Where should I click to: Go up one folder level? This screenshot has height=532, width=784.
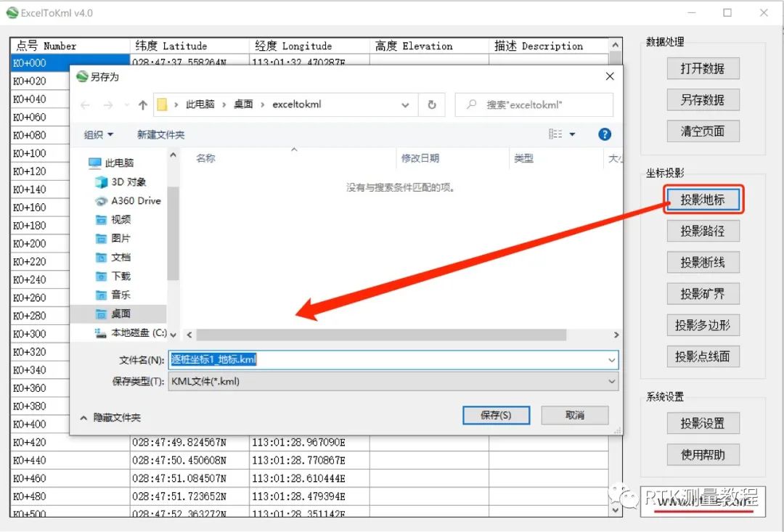(x=143, y=105)
